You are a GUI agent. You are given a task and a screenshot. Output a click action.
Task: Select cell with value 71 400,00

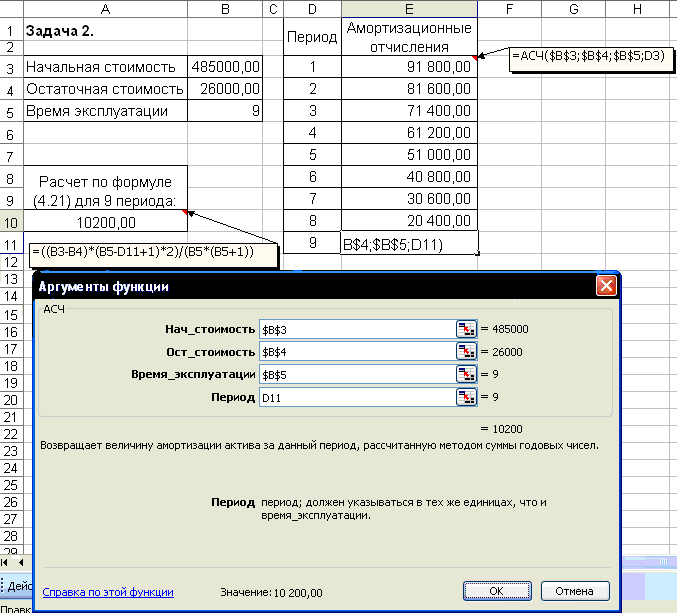[x=409, y=111]
